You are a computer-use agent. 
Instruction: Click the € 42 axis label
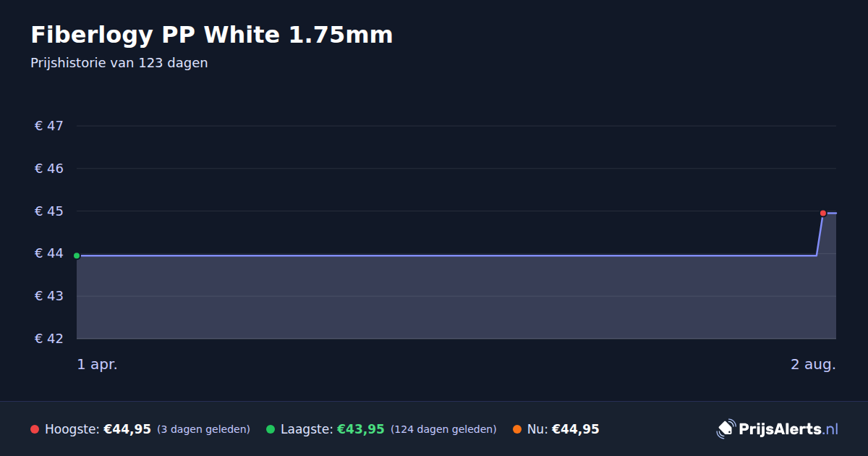[49, 339]
